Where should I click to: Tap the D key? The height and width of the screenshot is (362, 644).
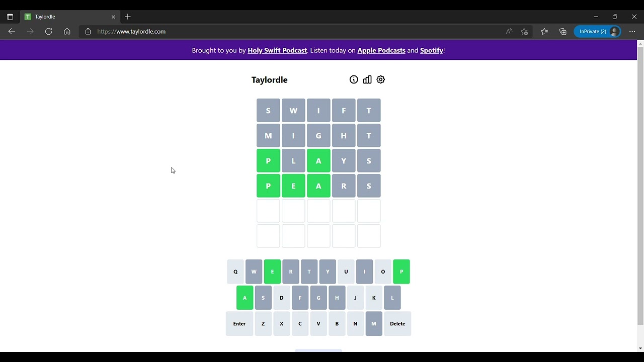point(281,298)
